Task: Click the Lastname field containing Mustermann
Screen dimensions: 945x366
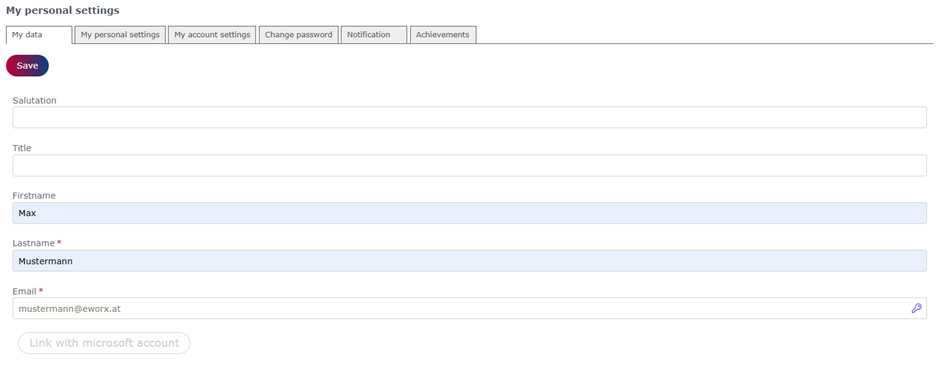Action: tap(469, 261)
